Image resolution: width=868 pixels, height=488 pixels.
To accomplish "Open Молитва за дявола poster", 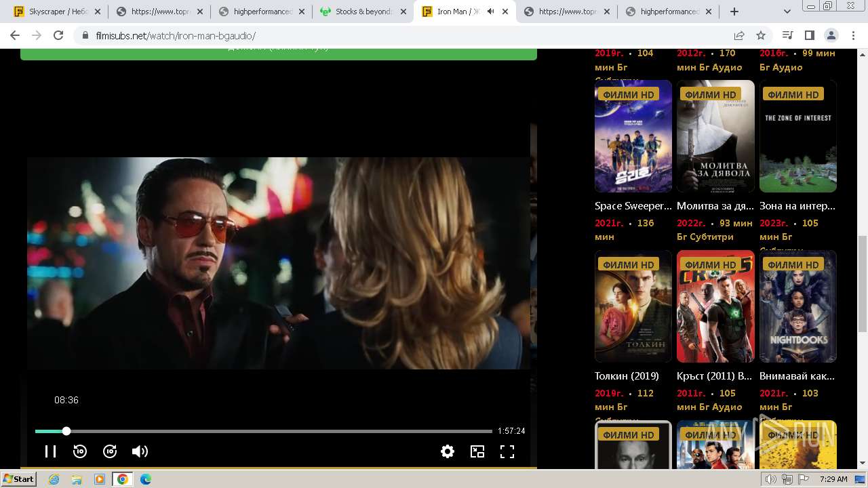I will [715, 136].
